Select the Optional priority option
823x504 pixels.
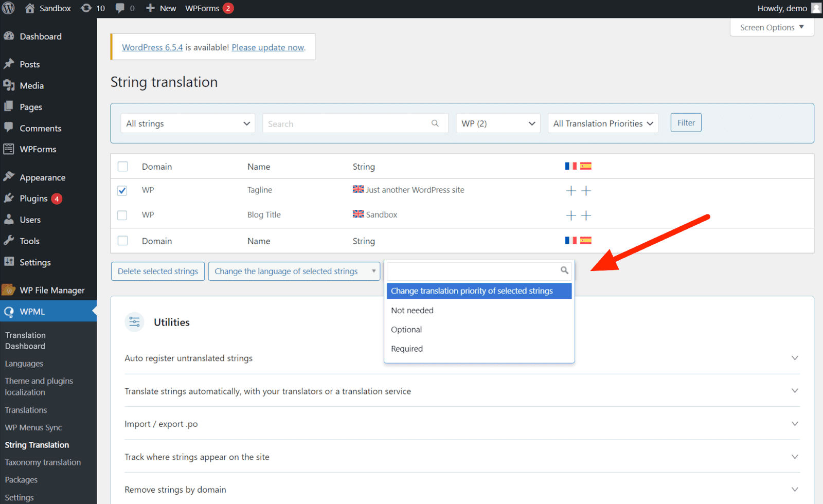coord(479,329)
